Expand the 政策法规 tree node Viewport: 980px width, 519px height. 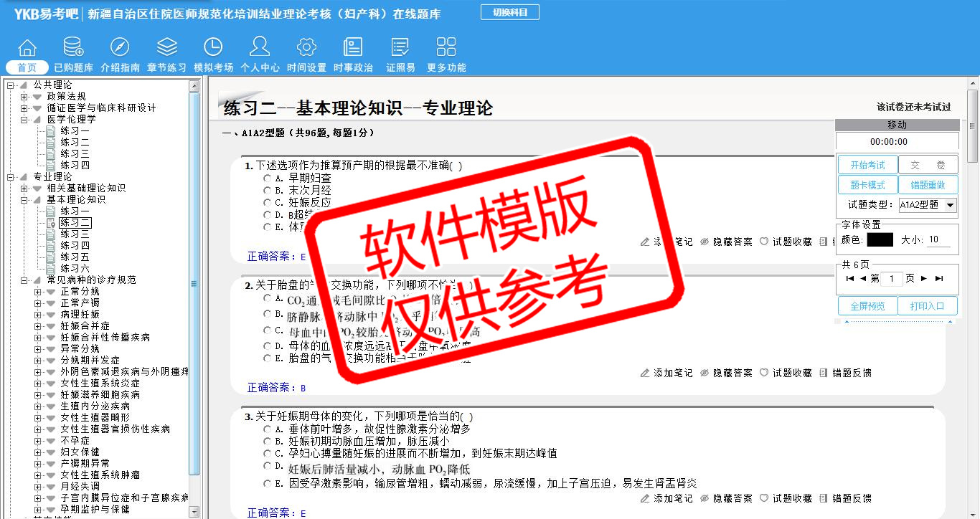(x=24, y=97)
